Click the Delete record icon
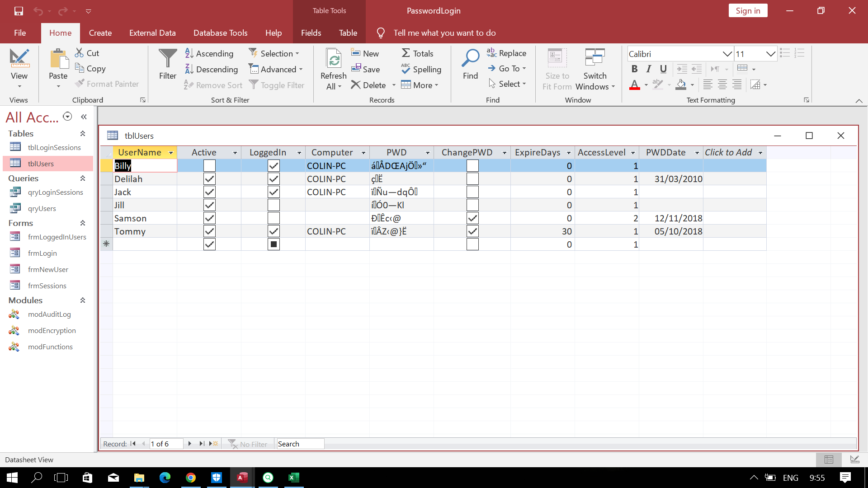This screenshot has width=868, height=488. [x=356, y=85]
